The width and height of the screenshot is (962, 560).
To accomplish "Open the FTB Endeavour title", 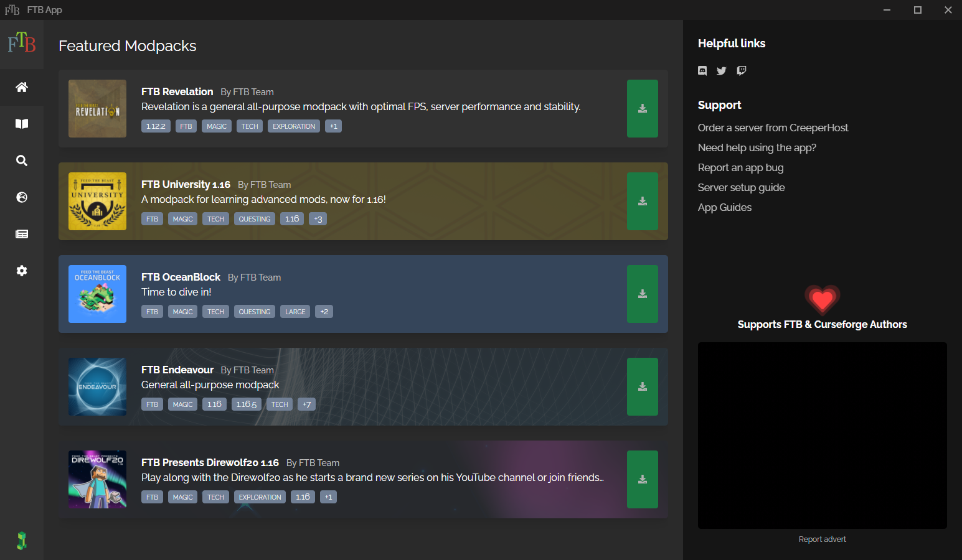I will point(177,370).
